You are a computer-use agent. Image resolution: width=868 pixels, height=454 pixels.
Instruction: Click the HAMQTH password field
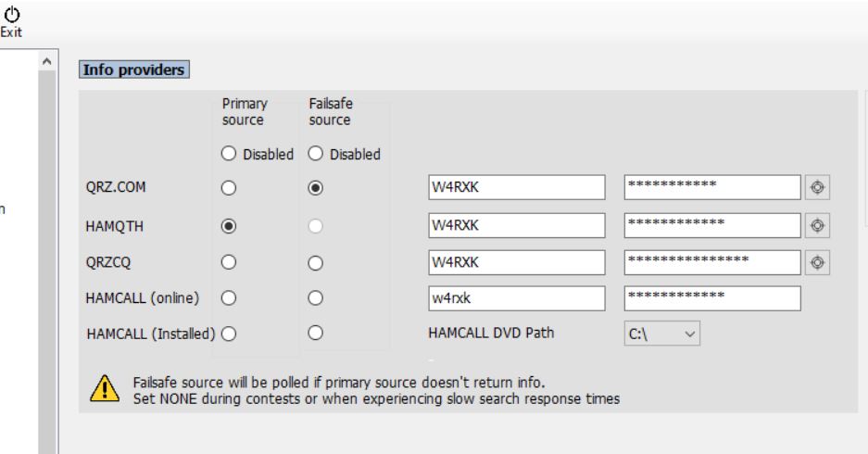712,225
